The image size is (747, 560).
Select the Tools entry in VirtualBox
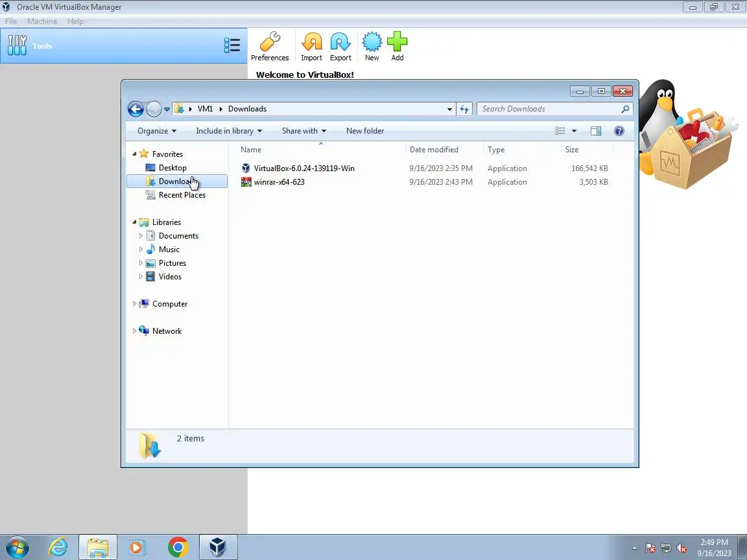[124, 46]
